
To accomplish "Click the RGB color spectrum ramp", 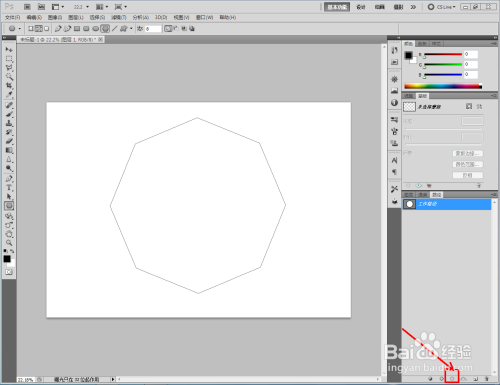I will 443,86.
